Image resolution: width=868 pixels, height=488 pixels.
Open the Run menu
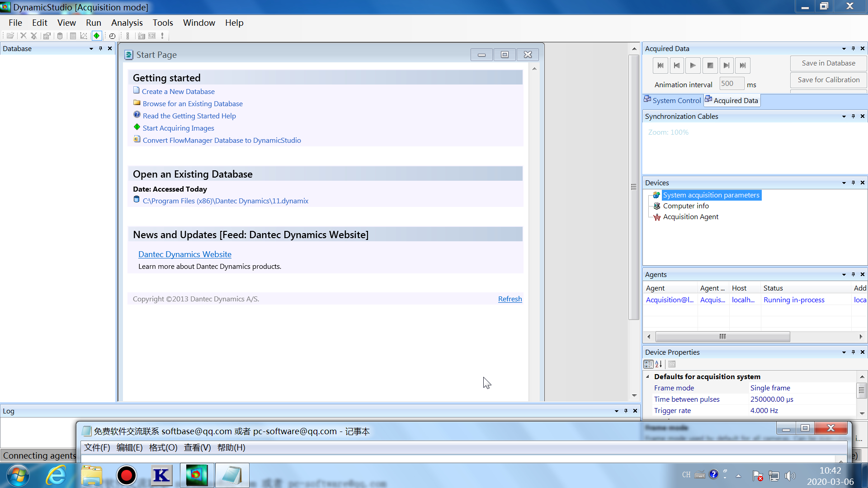coord(94,23)
